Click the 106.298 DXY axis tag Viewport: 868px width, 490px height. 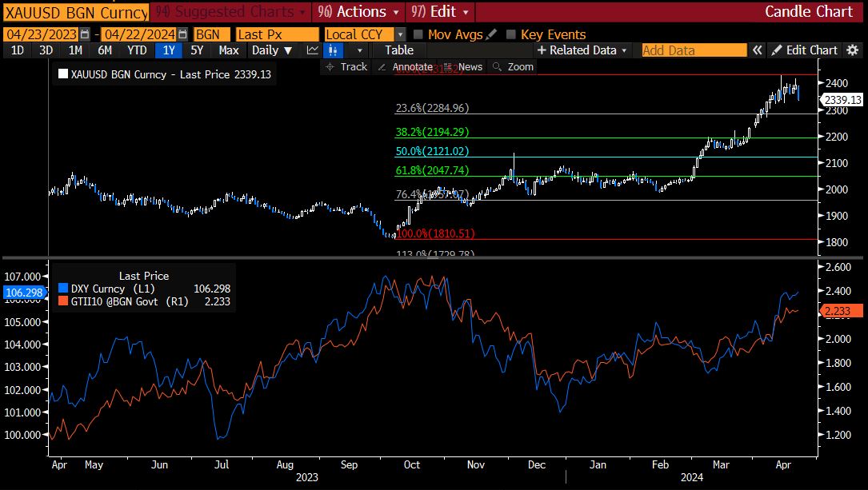[x=24, y=292]
